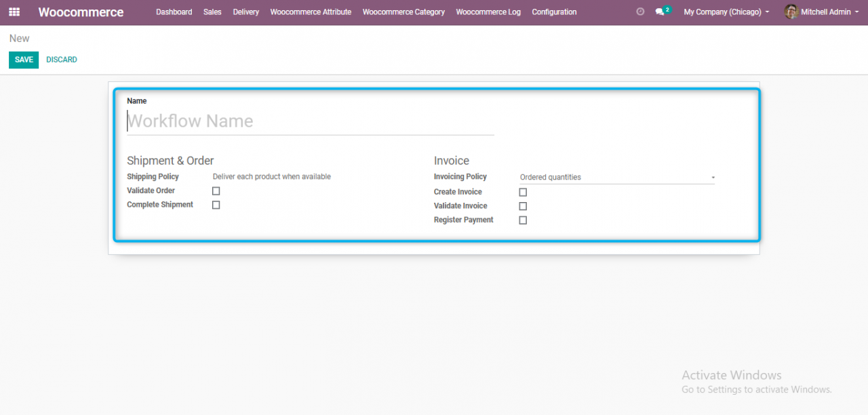Viewport: 868px width, 415px height.
Task: Open the Mitchell Admin account dropdown
Action: coord(822,12)
